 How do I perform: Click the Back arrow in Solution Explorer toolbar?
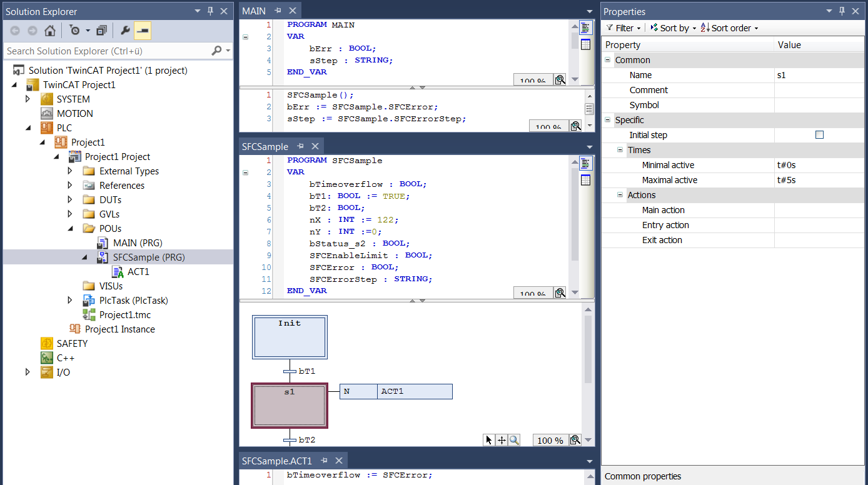click(x=15, y=31)
